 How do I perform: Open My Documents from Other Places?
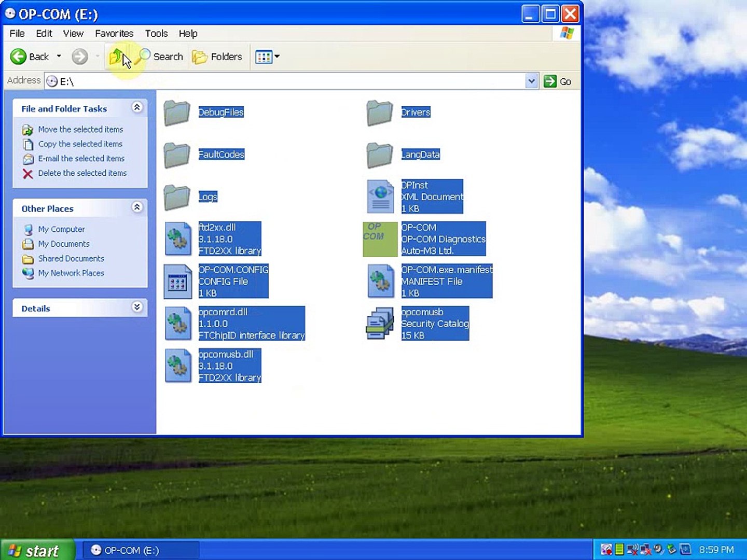coord(63,244)
